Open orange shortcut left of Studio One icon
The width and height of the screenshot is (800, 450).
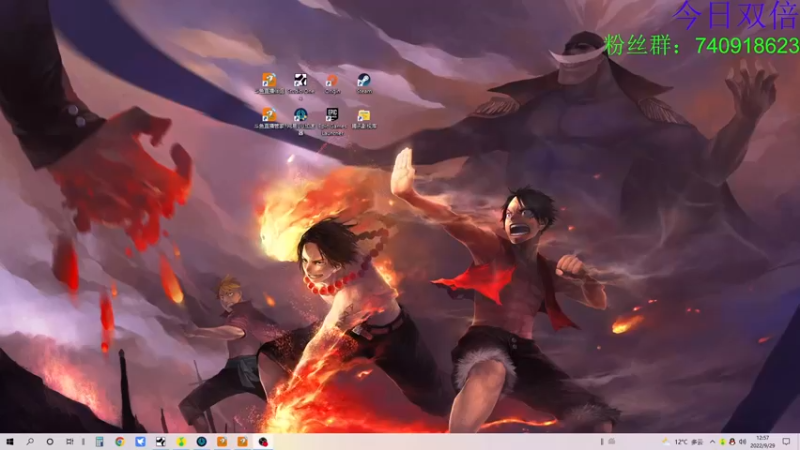269,83
